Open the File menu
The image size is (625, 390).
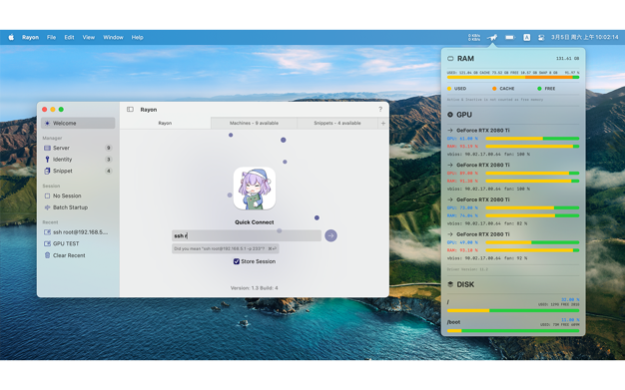[x=51, y=37]
